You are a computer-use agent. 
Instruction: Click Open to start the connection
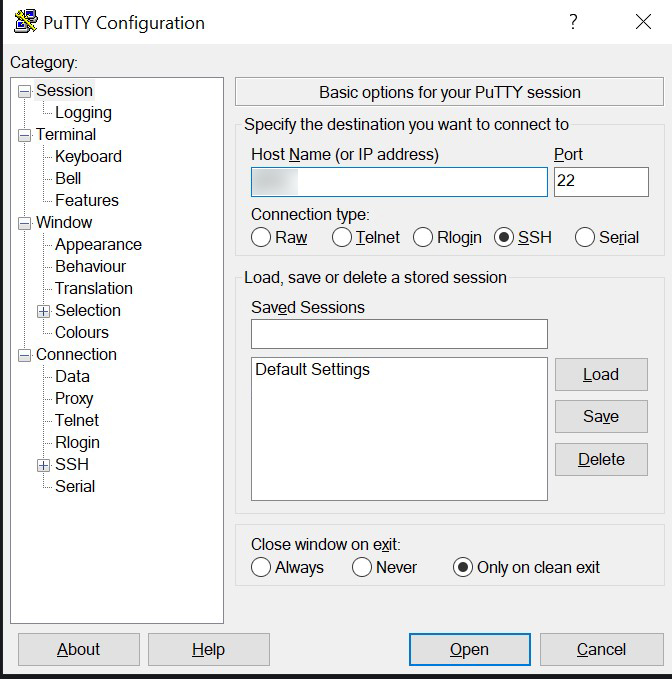[470, 650]
